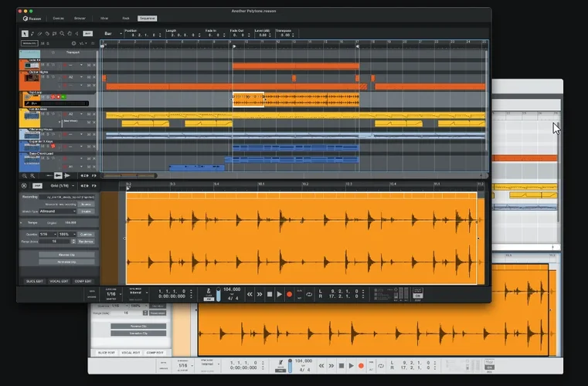Click the Rewind button in transport
Viewport: 588px width, 386px height.
(250, 294)
